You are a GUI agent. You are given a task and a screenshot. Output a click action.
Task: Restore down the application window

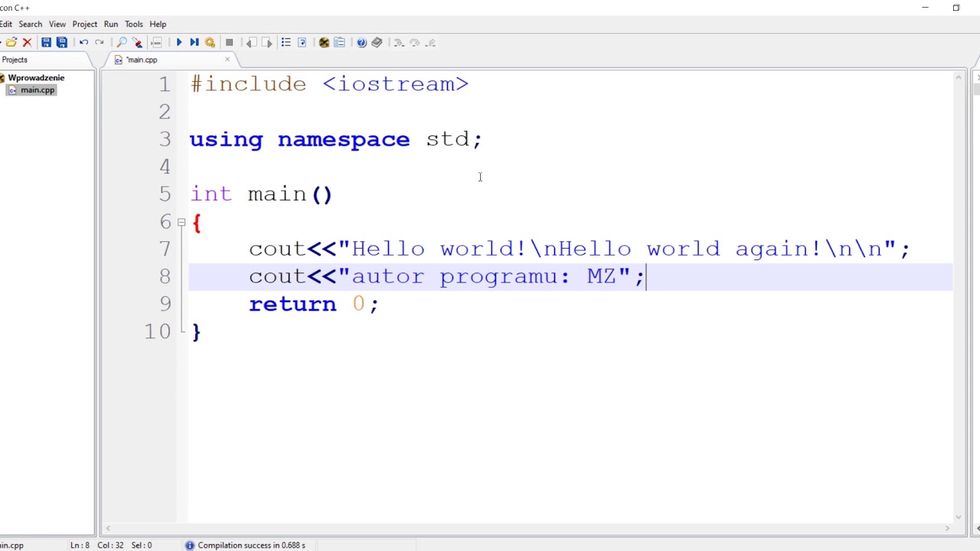click(x=955, y=8)
